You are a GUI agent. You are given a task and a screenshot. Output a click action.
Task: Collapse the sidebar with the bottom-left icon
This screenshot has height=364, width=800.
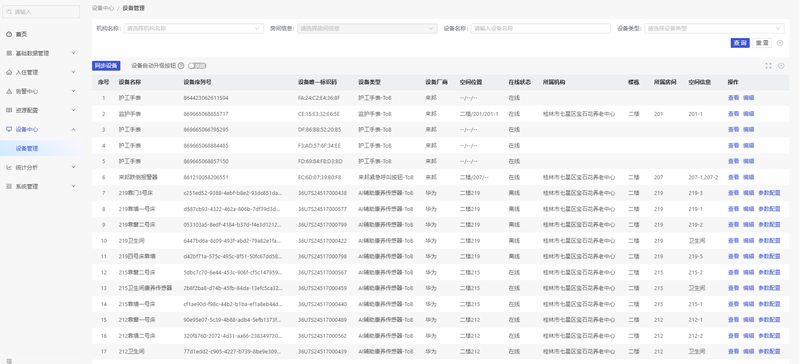pyautogui.click(x=9, y=361)
